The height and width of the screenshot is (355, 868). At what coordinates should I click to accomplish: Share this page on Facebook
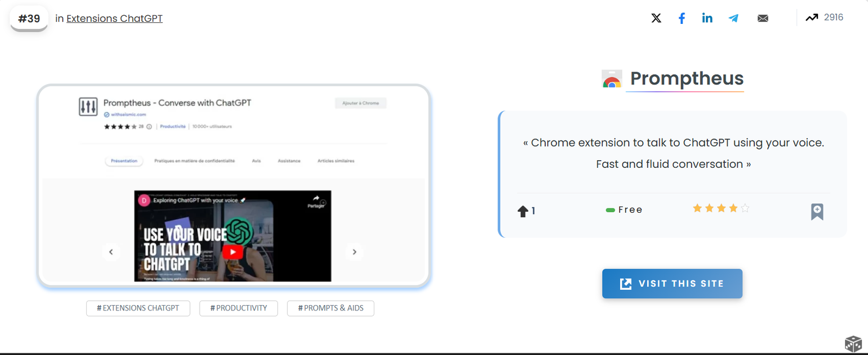pos(681,18)
